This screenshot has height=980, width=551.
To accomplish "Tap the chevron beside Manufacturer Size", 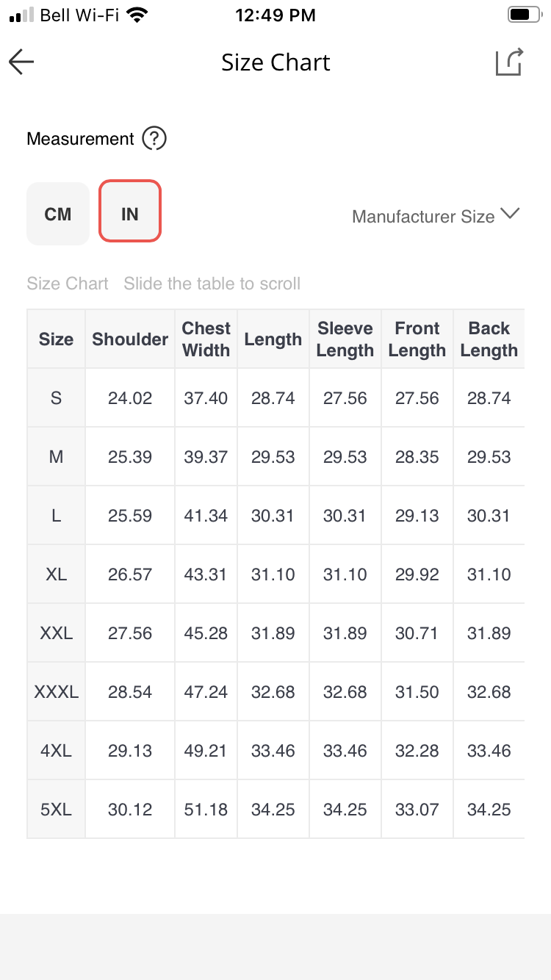I will (x=510, y=214).
